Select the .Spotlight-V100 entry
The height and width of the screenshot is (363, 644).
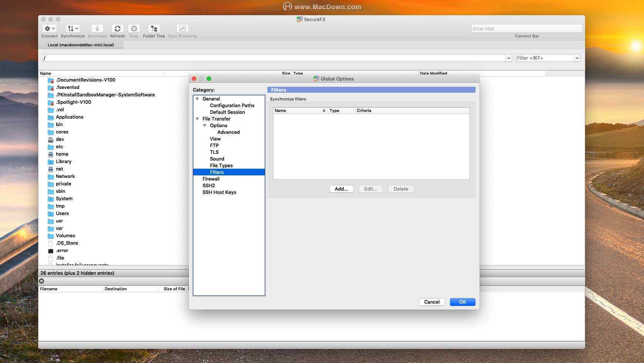tap(73, 102)
